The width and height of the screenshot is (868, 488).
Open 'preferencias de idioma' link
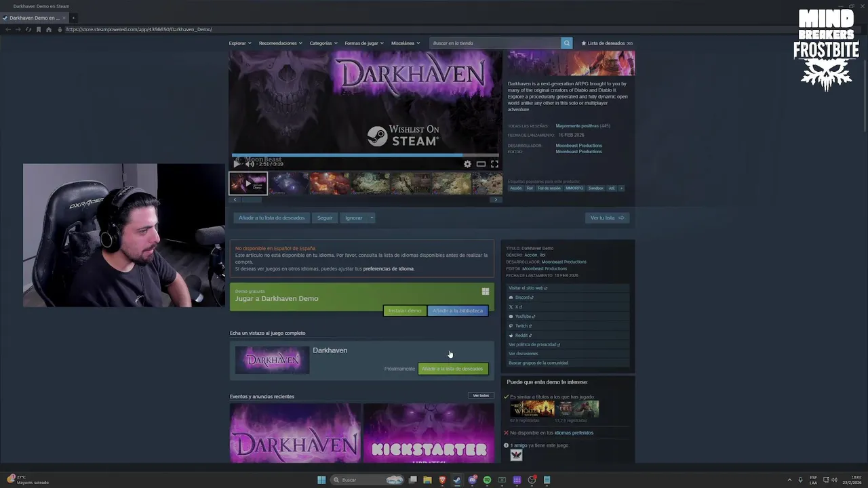click(389, 268)
